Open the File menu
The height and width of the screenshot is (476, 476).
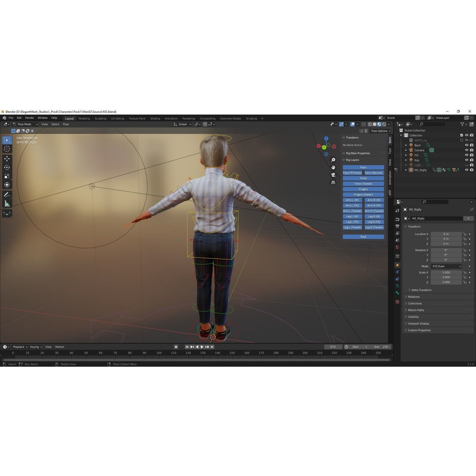pos(11,118)
